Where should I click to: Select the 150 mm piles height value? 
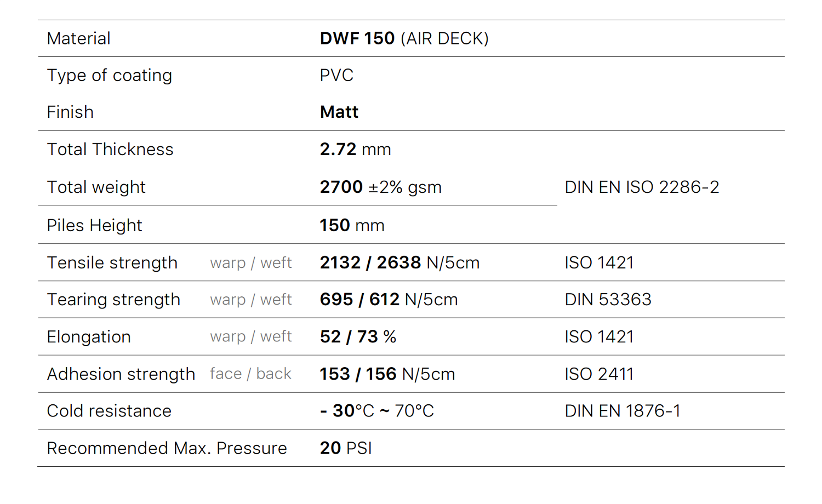point(352,225)
